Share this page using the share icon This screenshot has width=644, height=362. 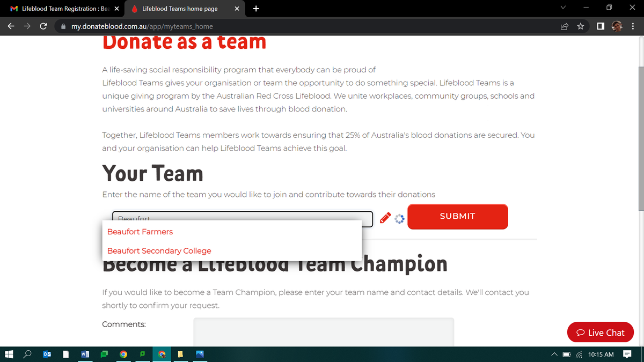[x=565, y=26]
